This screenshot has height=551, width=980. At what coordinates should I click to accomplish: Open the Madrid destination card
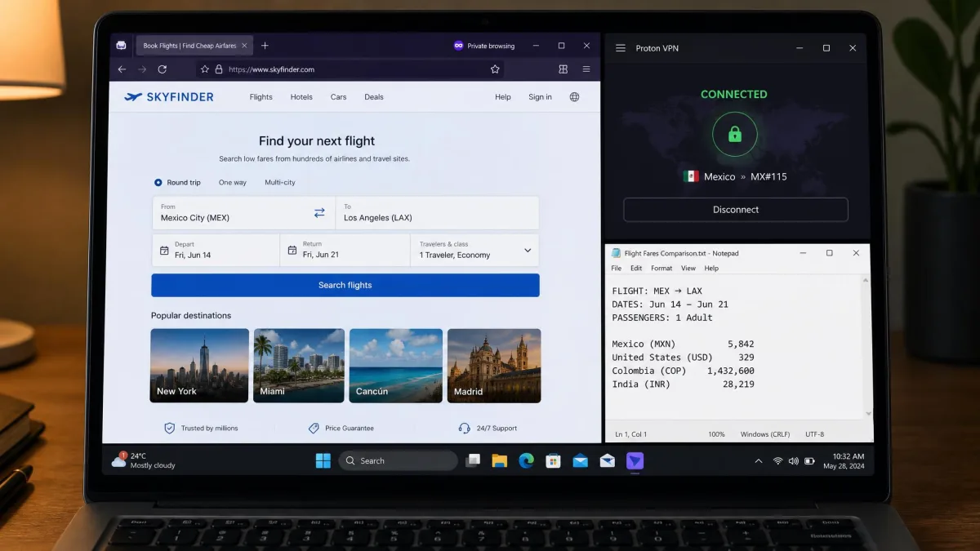494,366
